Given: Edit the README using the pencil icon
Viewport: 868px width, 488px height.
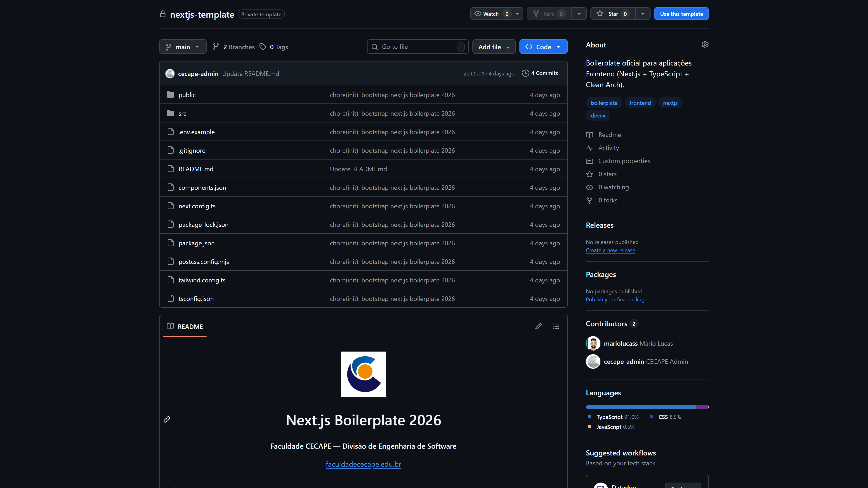Looking at the screenshot, I should point(538,326).
